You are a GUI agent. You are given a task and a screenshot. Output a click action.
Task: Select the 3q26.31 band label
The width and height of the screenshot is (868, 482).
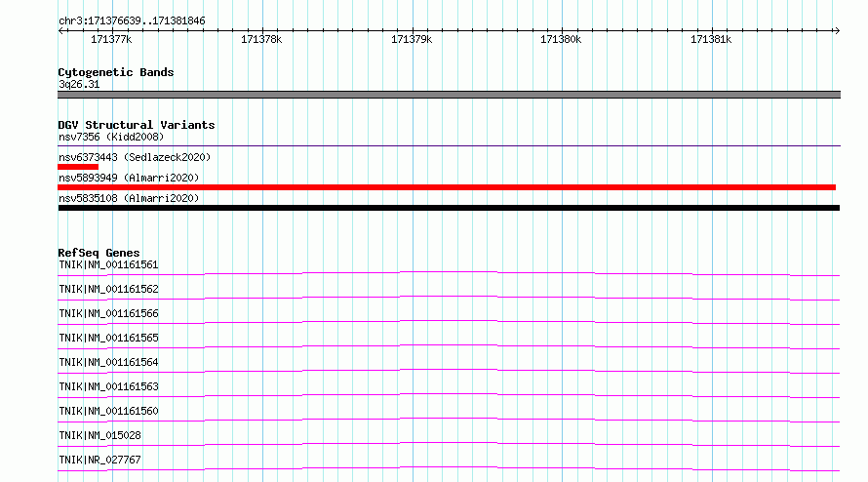point(79,84)
